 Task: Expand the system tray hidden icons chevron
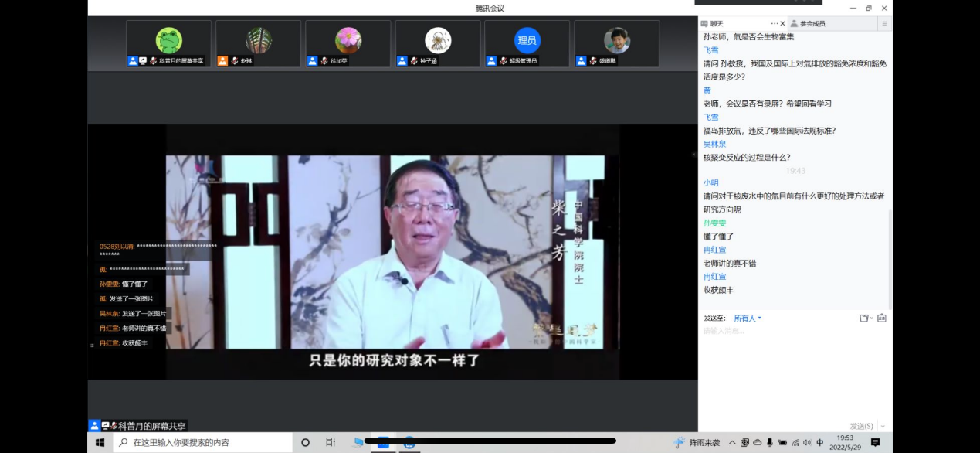point(732,443)
